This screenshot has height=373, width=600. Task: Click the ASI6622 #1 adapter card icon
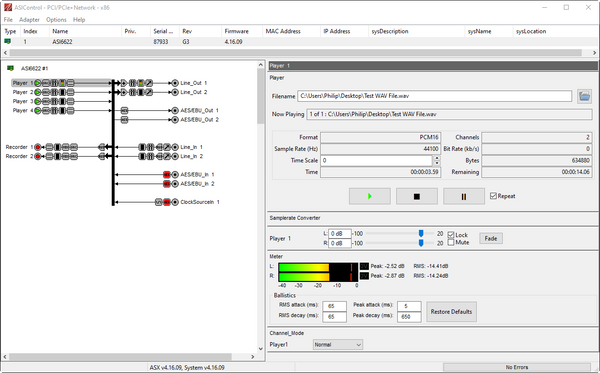coord(10,68)
